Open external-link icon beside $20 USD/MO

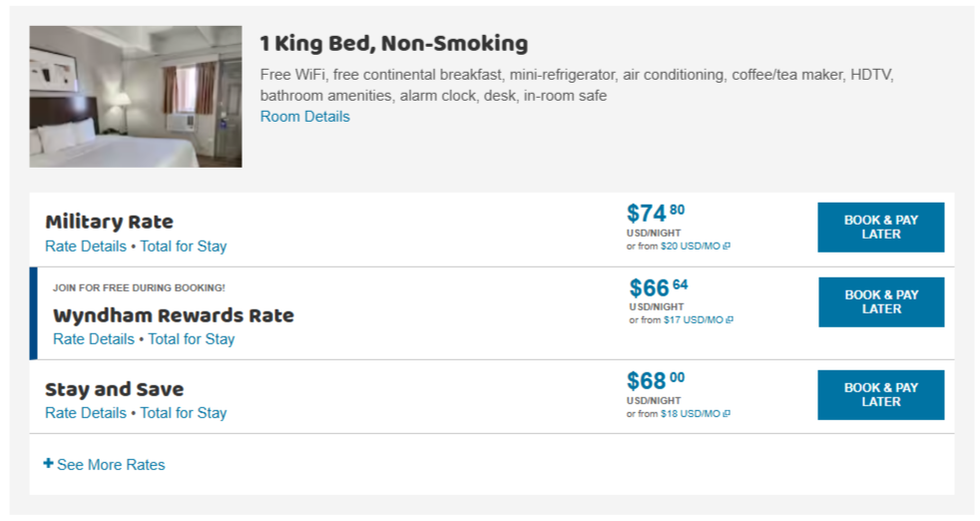click(727, 247)
